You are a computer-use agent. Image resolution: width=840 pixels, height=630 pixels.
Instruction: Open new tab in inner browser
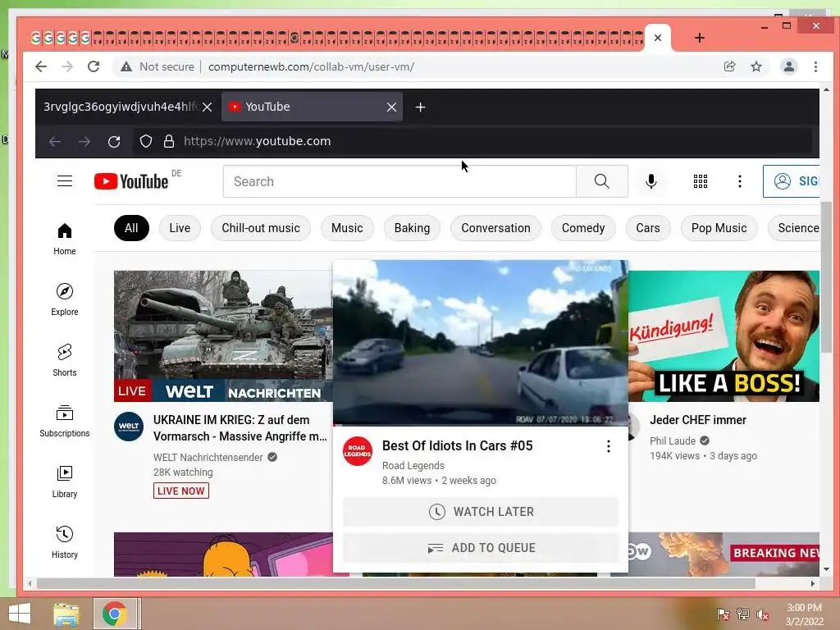(x=421, y=107)
